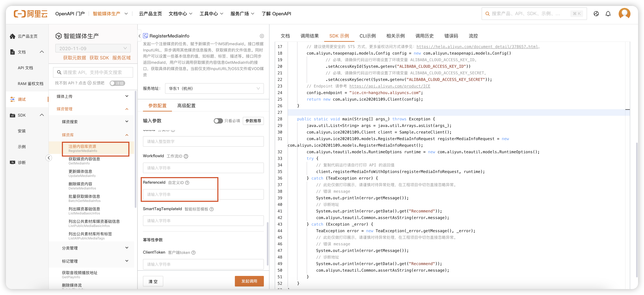Click the 智能媒体生产 product hexagon icon
This screenshot has height=295, width=644.
pyautogui.click(x=58, y=36)
